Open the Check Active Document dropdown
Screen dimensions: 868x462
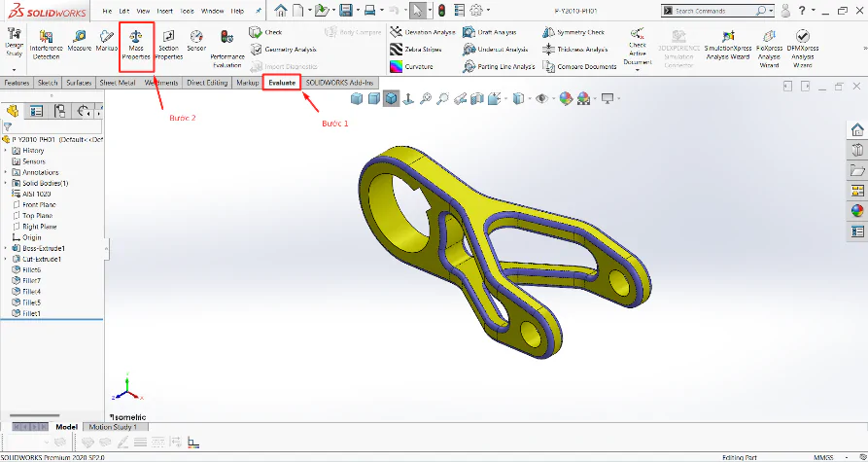click(638, 70)
